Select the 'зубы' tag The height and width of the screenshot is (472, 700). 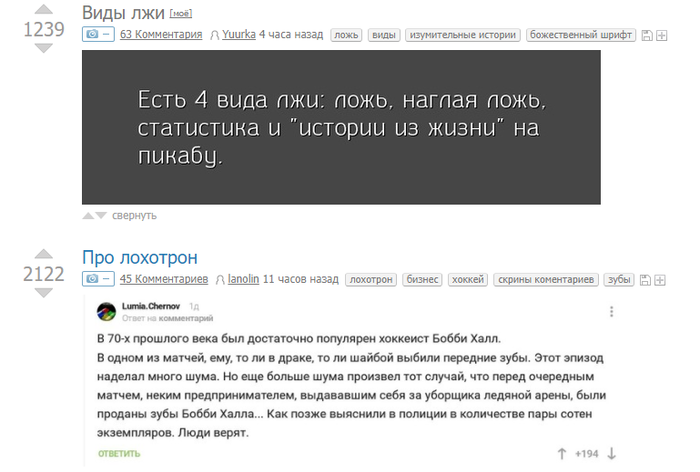pyautogui.click(x=619, y=280)
